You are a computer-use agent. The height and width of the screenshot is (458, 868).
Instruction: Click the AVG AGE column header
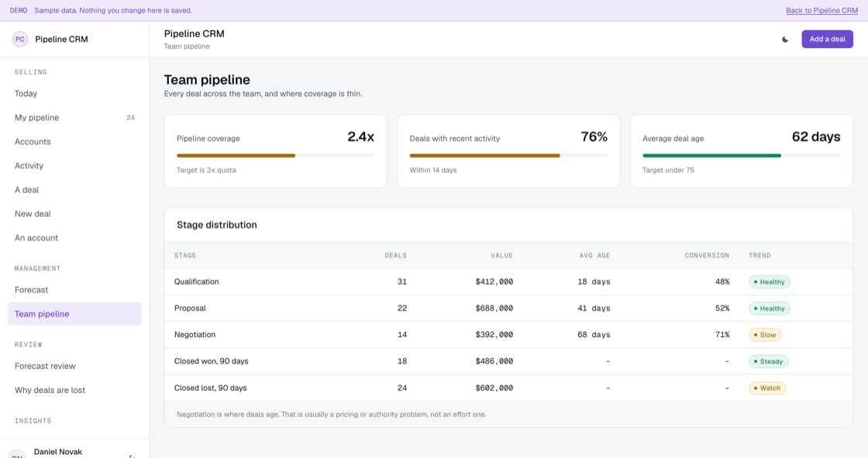tap(594, 255)
